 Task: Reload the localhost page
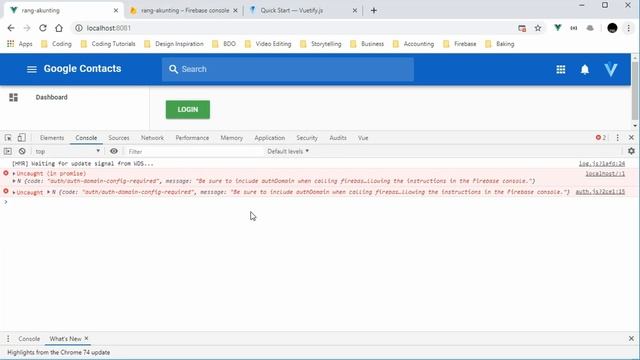pyautogui.click(x=43, y=28)
